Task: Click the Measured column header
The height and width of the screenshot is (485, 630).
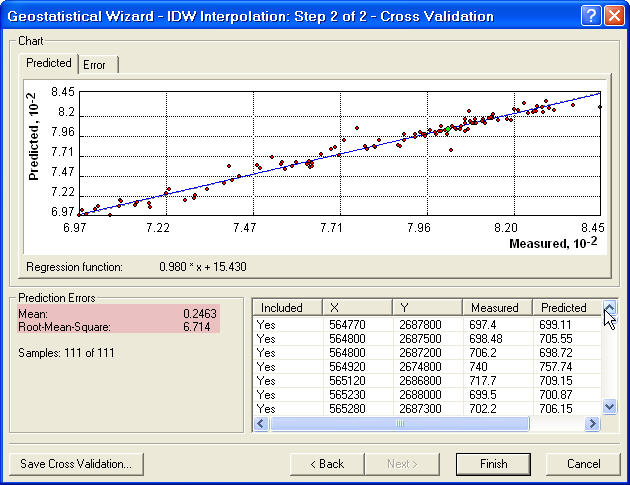Action: (x=497, y=308)
